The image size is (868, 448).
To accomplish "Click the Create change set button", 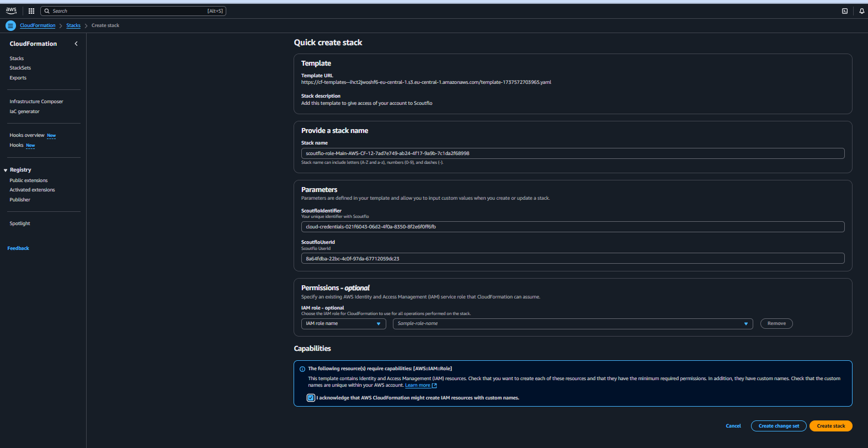I will click(779, 426).
